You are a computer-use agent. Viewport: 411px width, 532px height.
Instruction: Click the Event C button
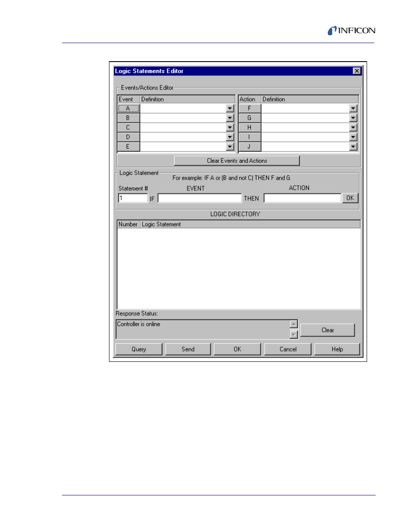point(128,128)
